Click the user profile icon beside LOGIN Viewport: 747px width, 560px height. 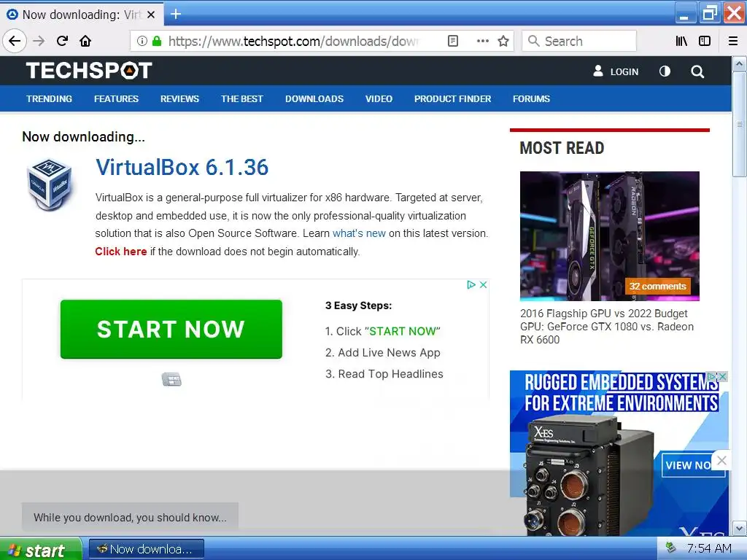[598, 71]
